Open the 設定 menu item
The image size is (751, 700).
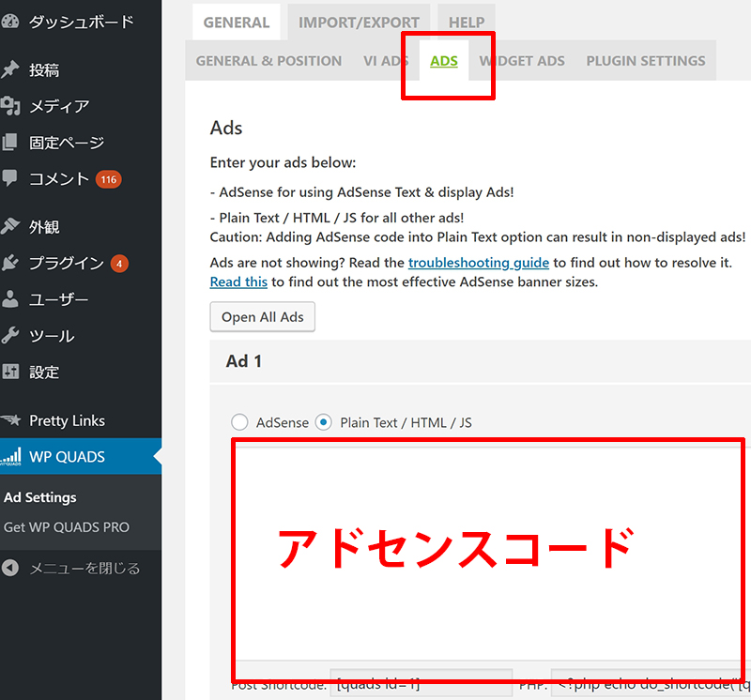tap(81, 372)
